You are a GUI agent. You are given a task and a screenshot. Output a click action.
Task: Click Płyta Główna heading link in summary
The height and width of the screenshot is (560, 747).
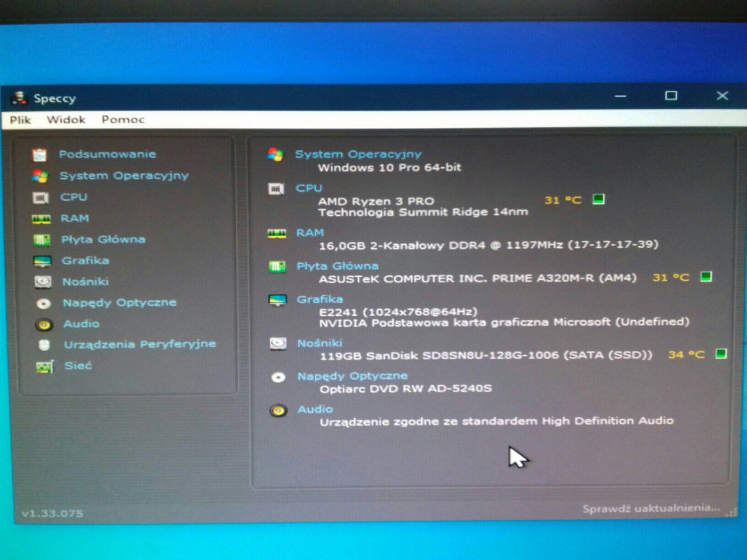pos(337,266)
